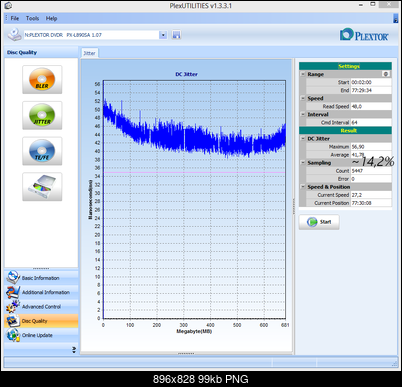Select the JITTER disc test
The image size is (402, 387).
tap(42, 115)
